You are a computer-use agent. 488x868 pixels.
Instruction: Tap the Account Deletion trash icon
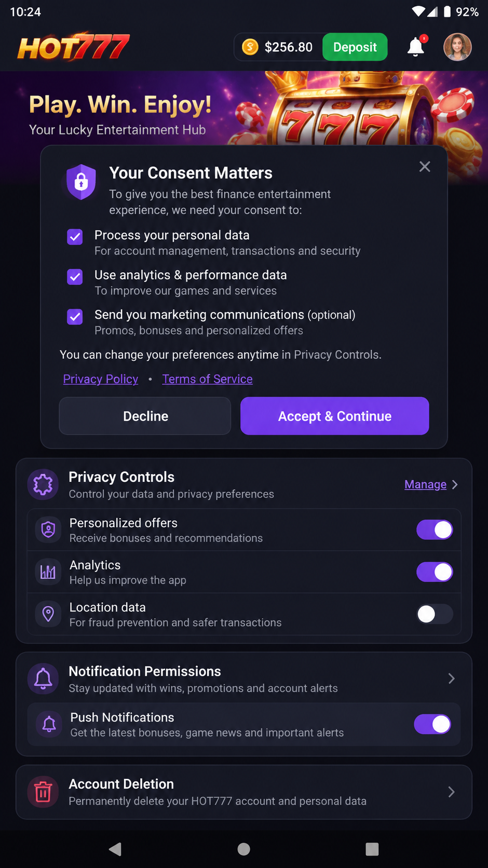pyautogui.click(x=43, y=792)
